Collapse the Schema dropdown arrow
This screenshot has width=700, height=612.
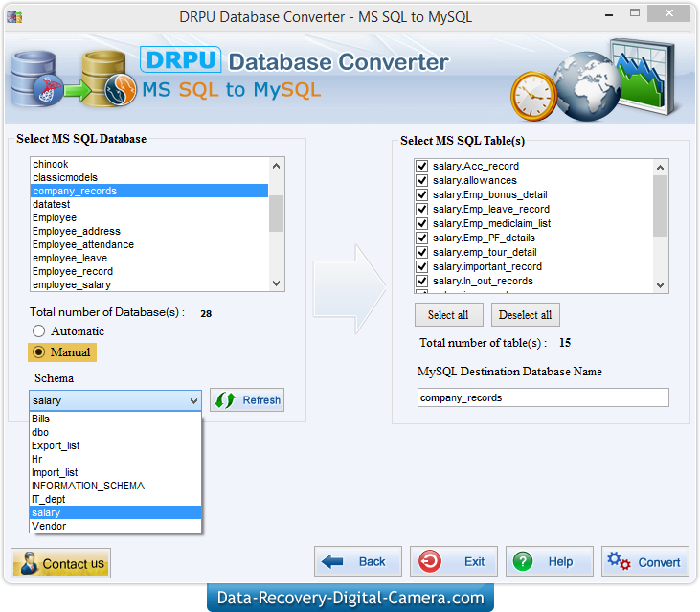[x=193, y=400]
